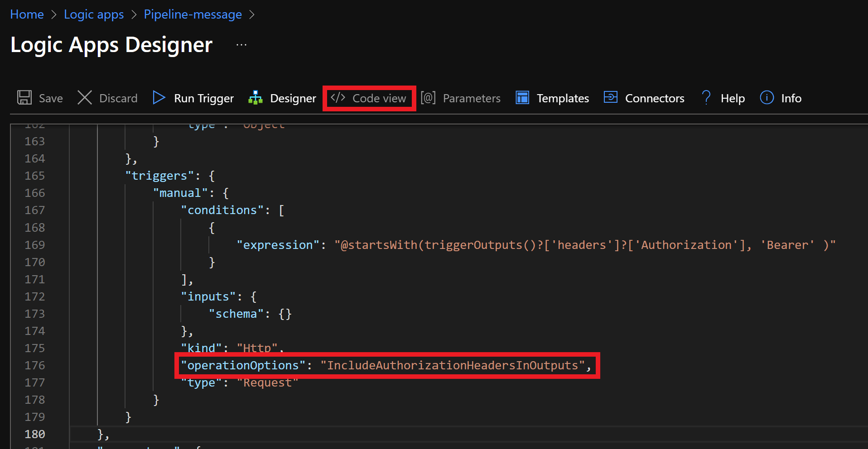Image resolution: width=868 pixels, height=449 pixels.
Task: Open the ellipsis menu beside Logic Apps Designer
Action: click(x=241, y=45)
